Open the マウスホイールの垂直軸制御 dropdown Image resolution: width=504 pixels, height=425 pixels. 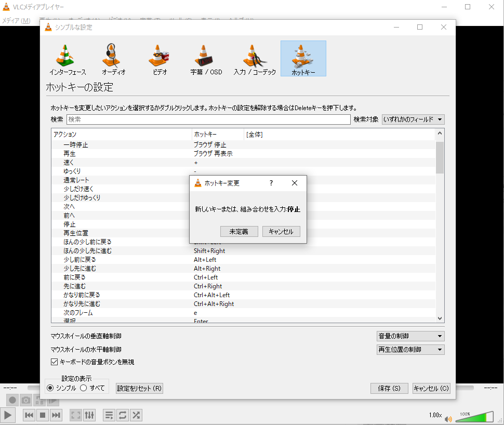pos(410,336)
